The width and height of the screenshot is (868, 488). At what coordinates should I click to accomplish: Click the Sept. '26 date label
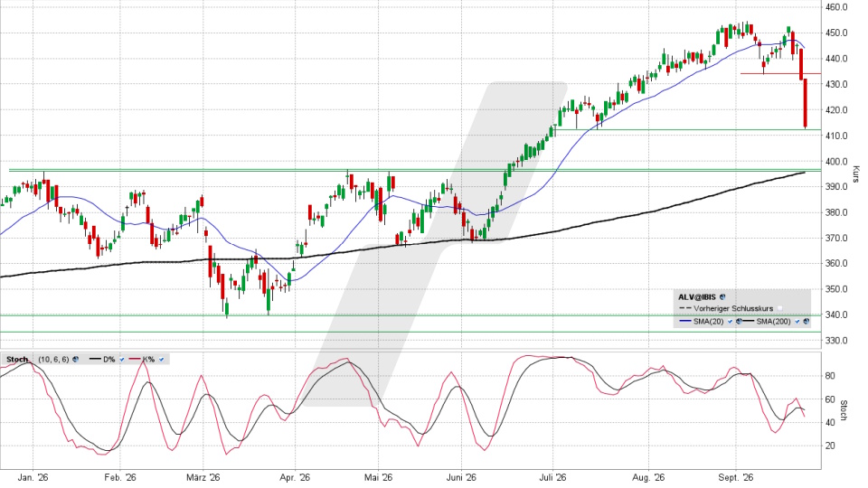point(736,477)
